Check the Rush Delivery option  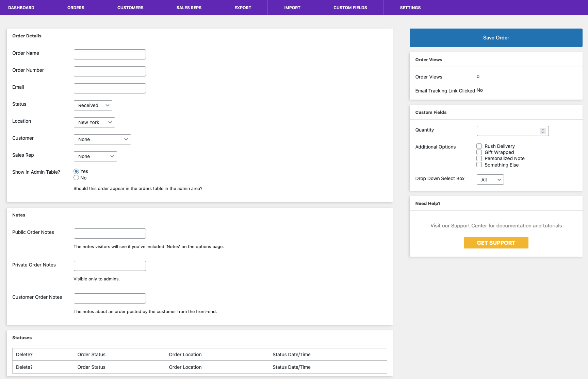click(x=479, y=146)
